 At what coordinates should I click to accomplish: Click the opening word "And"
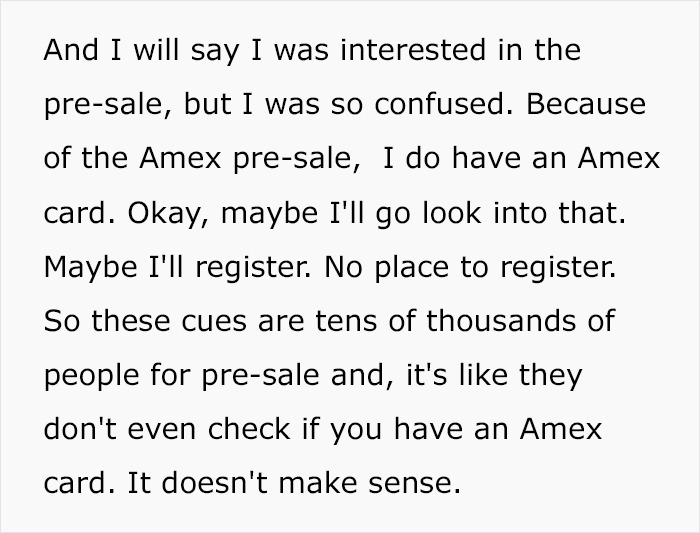67,49
